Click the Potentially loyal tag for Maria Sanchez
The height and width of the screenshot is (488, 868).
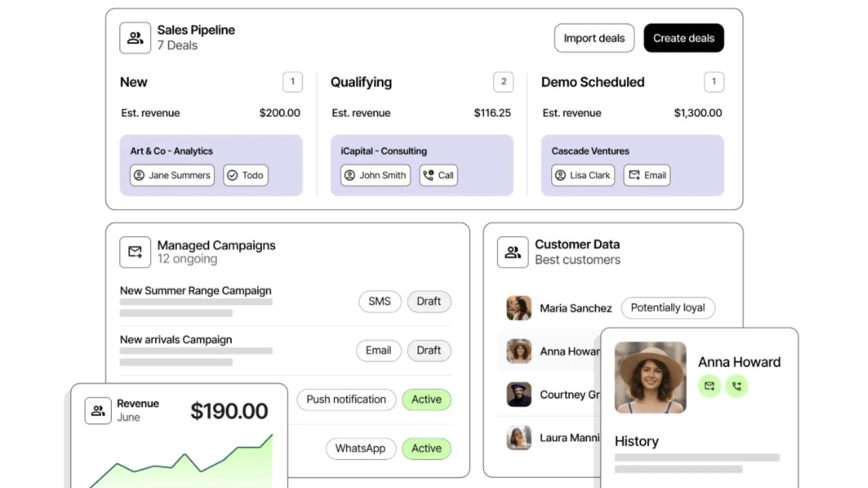[x=668, y=308]
